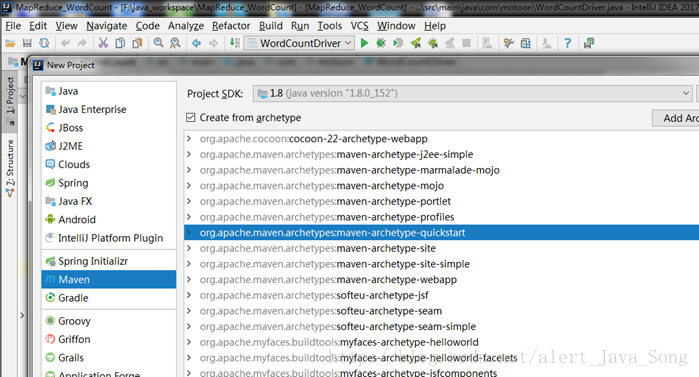Expand the cocoon-22-archetype-webapp chevron

tap(189, 139)
